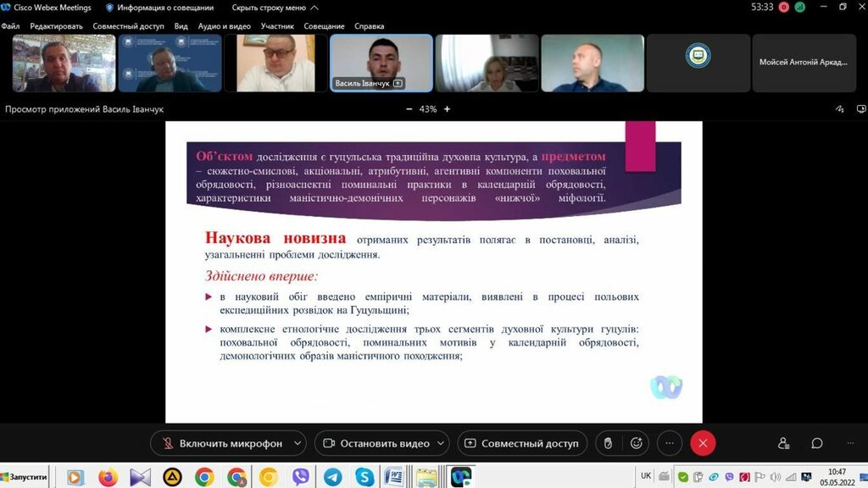Open Telegram from the taskbar
868x488 pixels.
[x=332, y=477]
